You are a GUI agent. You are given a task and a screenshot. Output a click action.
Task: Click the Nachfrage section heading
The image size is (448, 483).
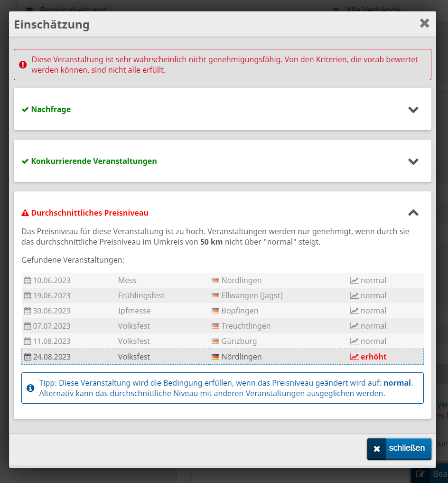51,110
